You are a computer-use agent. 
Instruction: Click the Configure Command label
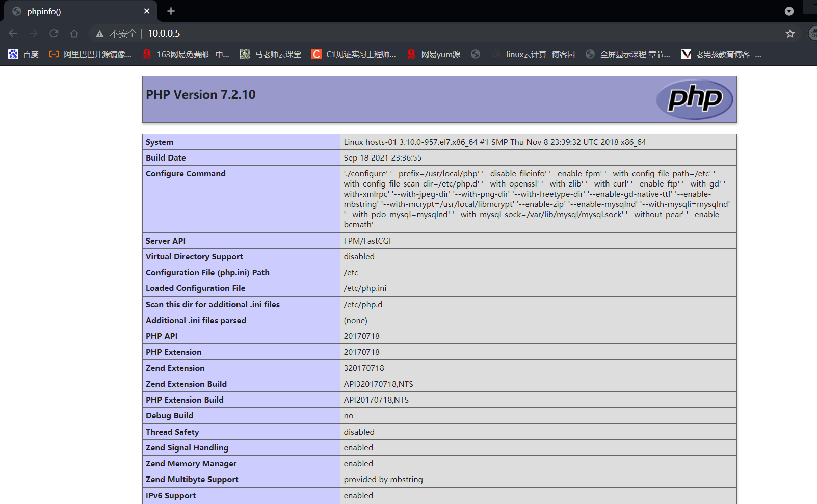(x=186, y=174)
